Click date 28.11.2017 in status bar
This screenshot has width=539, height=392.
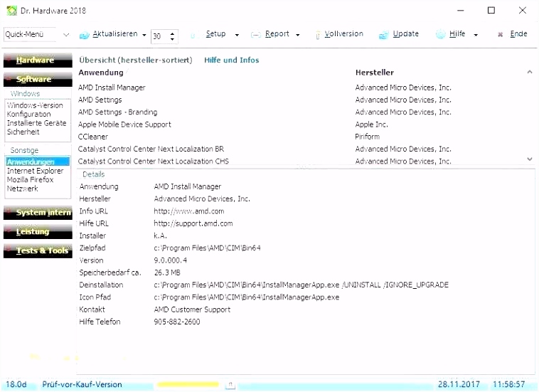coord(459,384)
